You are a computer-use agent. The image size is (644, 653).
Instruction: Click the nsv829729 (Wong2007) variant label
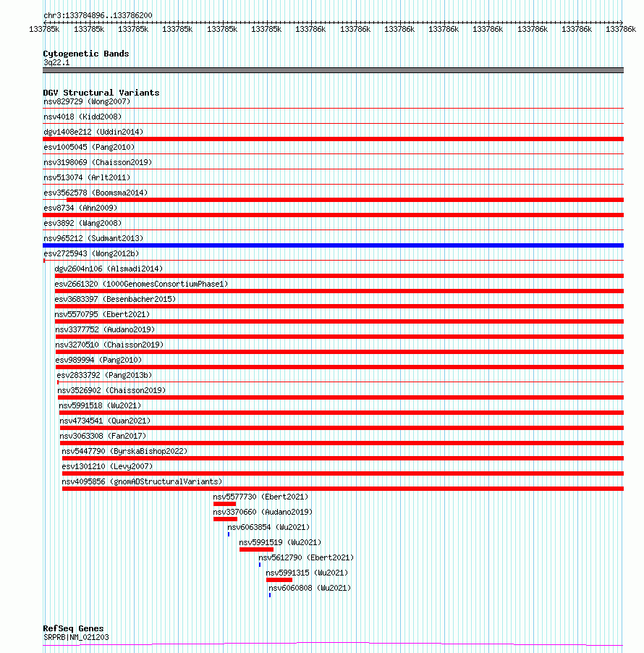87,101
